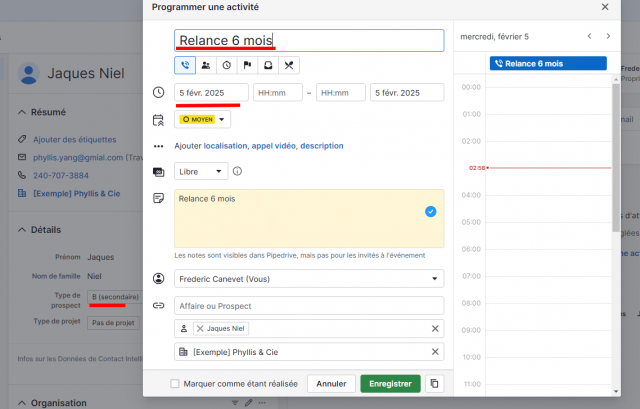Click the info icon next to Libre
Screen dimensions: 640x409
coord(237,171)
